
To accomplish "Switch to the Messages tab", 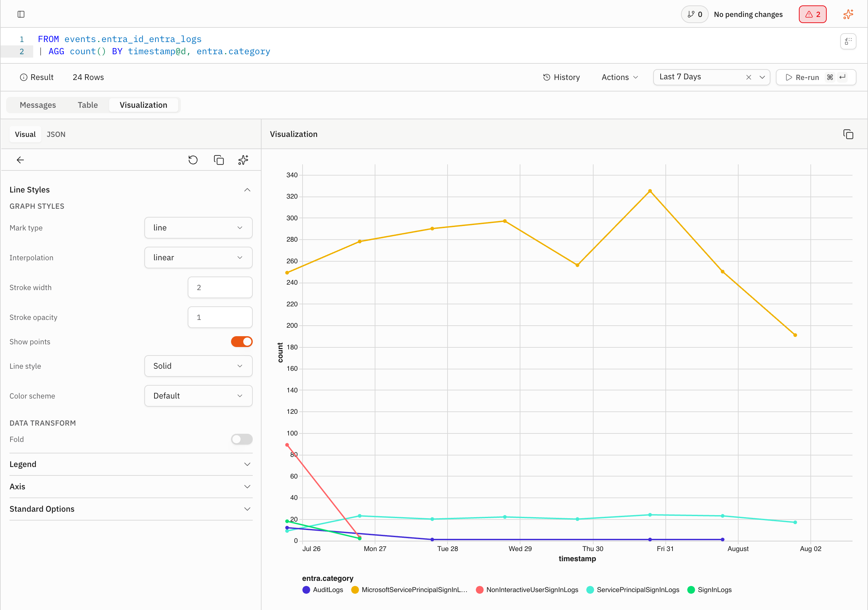I will 38,105.
